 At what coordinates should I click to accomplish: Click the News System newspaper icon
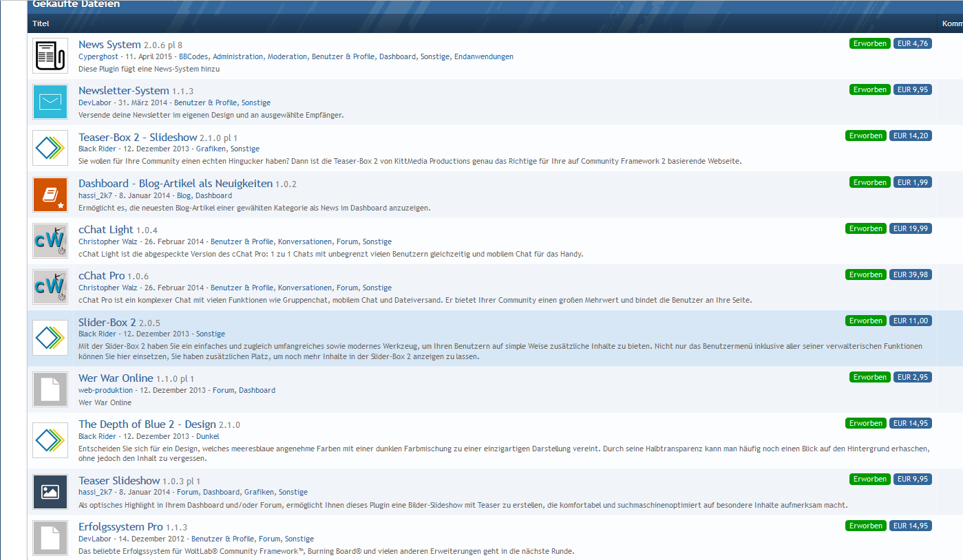pyautogui.click(x=50, y=56)
